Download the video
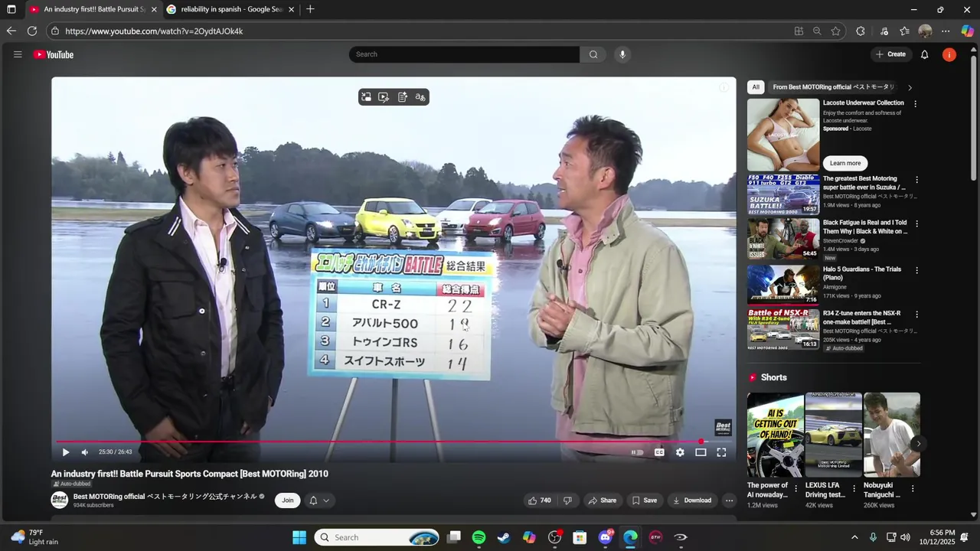This screenshot has height=551, width=980. pos(691,500)
